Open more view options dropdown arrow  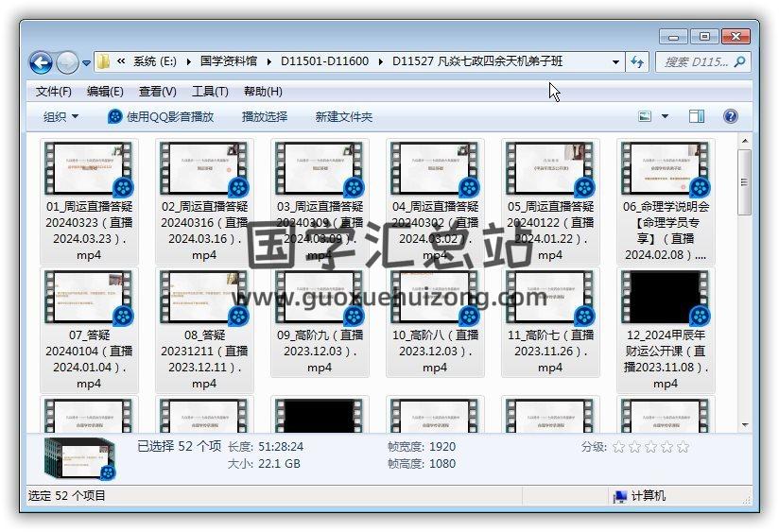click(665, 117)
